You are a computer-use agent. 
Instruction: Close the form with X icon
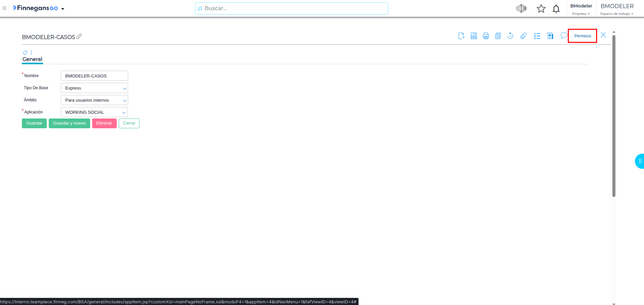point(603,35)
